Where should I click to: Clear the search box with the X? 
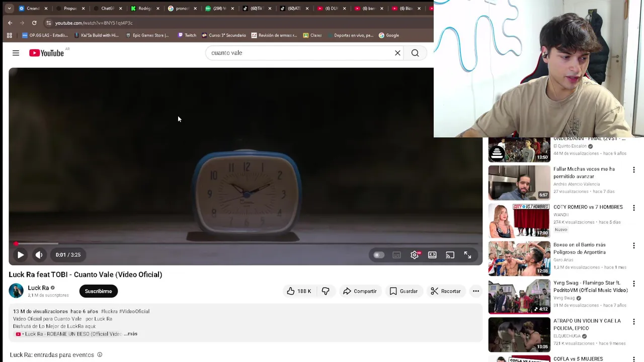[397, 53]
